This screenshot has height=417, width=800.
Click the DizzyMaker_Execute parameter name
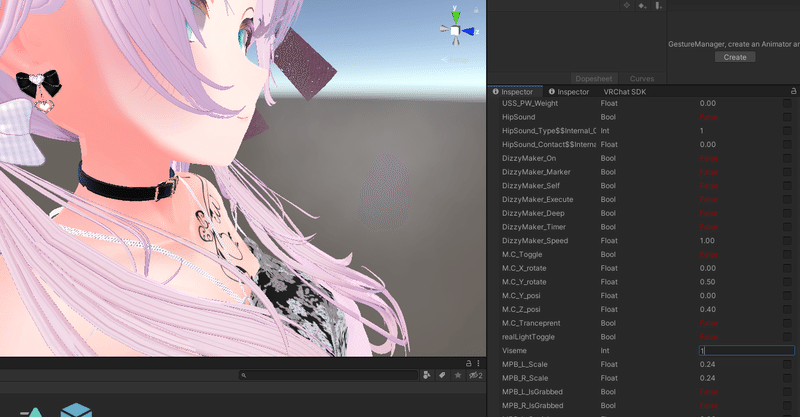coord(537,200)
